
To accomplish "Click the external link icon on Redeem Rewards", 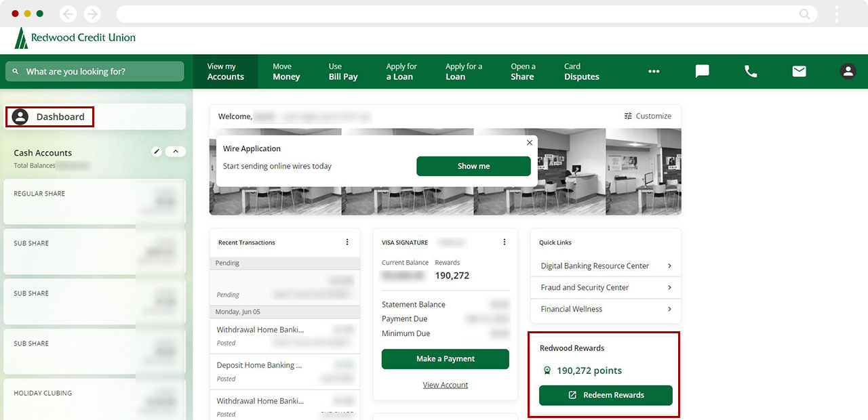I will 572,395.
